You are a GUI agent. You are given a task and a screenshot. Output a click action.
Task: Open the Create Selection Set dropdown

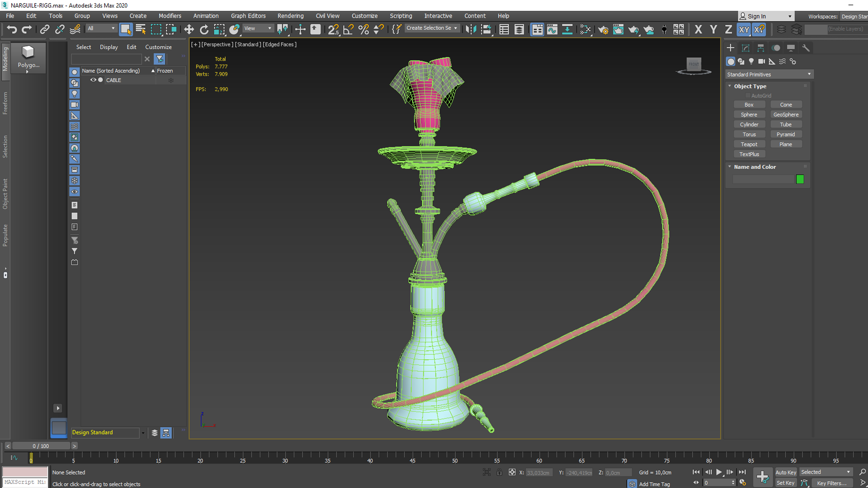(x=431, y=28)
